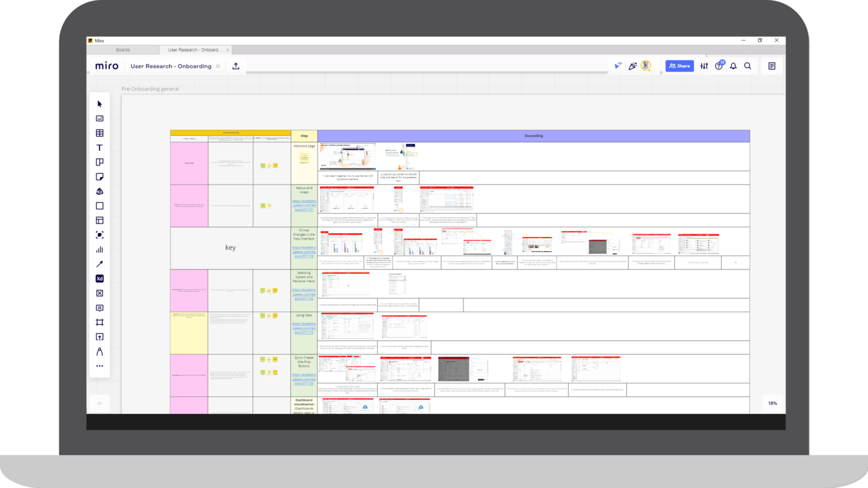
Task: Click the 18% zoom level indicator
Action: tap(772, 403)
